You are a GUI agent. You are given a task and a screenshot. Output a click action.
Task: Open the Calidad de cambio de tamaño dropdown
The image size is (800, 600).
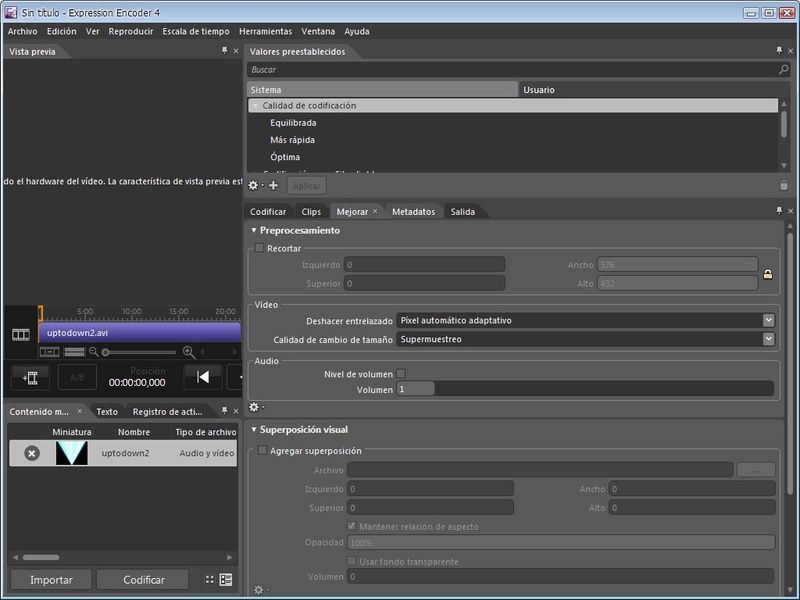[768, 339]
